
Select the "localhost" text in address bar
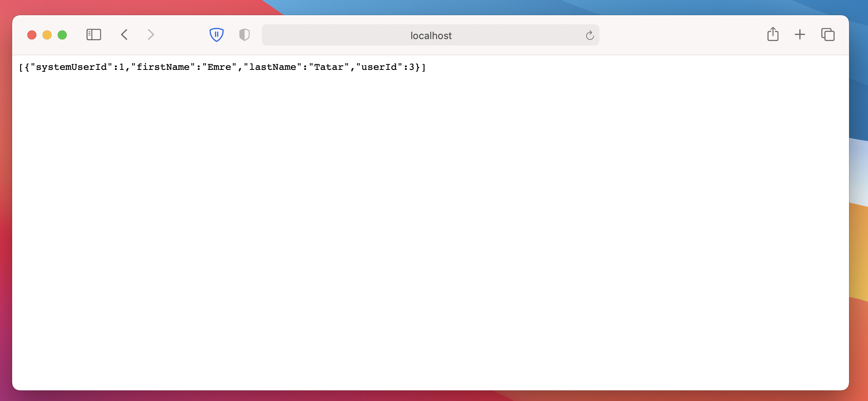tap(431, 35)
